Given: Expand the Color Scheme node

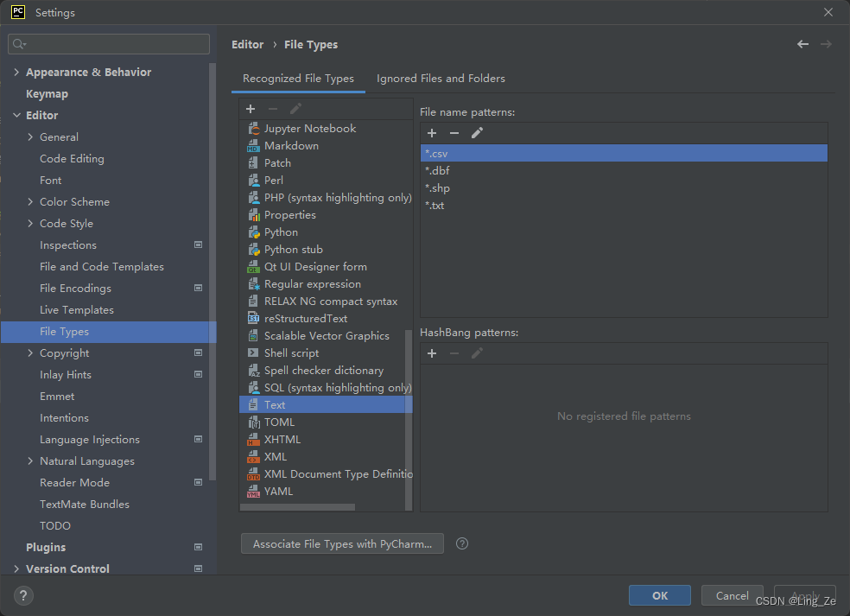Looking at the screenshot, I should tap(30, 201).
